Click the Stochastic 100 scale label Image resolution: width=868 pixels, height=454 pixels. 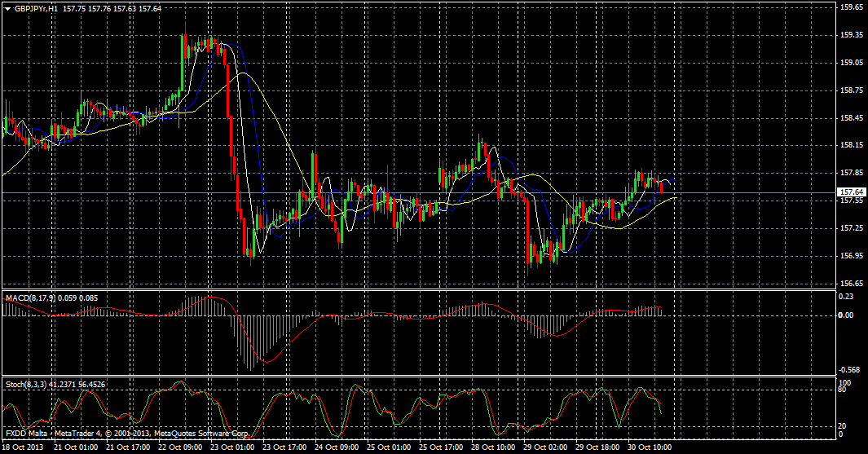coord(845,382)
